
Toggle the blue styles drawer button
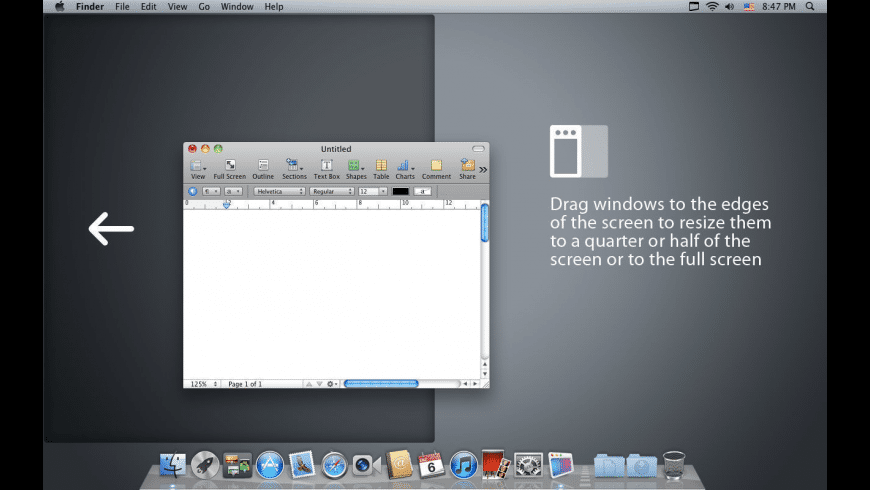pyautogui.click(x=193, y=191)
